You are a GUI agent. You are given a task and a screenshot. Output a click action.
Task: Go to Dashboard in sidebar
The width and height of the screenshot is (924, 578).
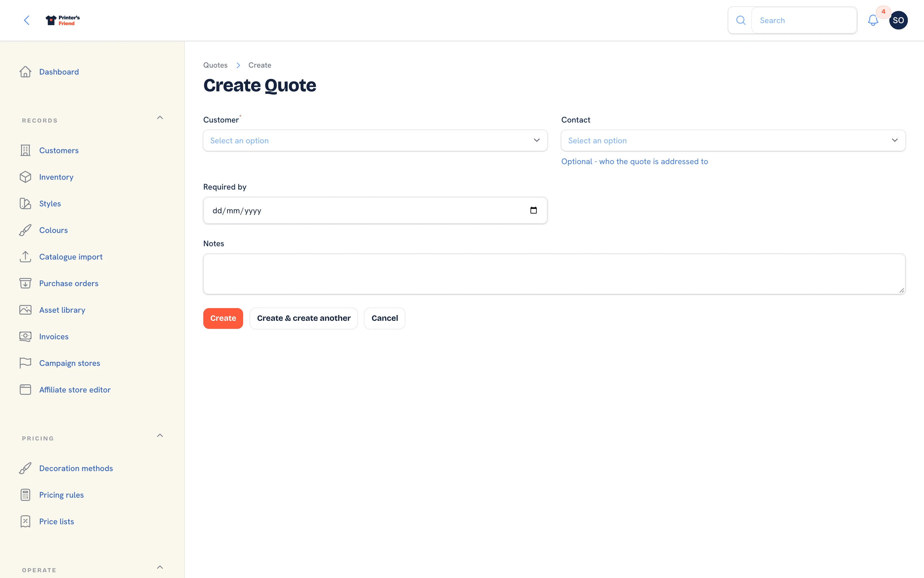click(59, 72)
